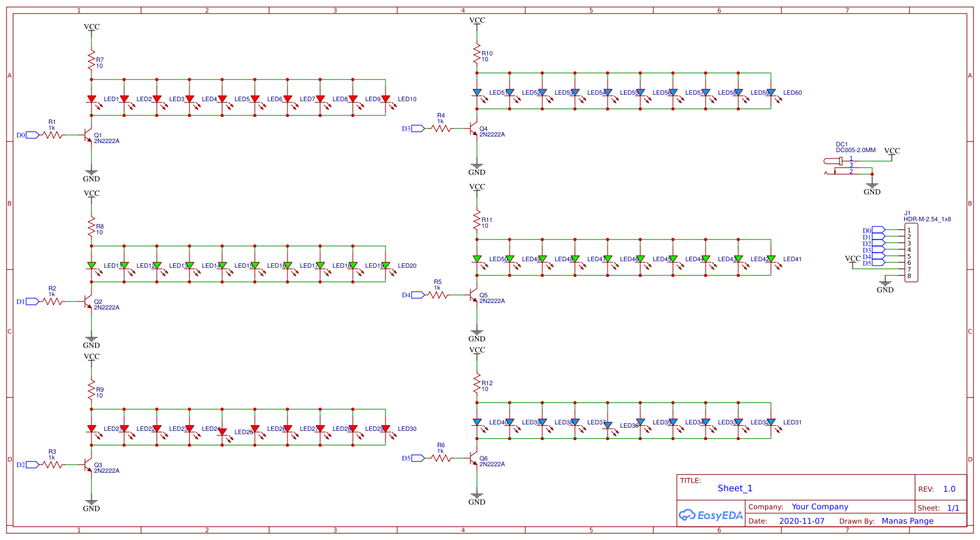
Task: Select resistor R5 with value 1k
Action: (x=438, y=296)
